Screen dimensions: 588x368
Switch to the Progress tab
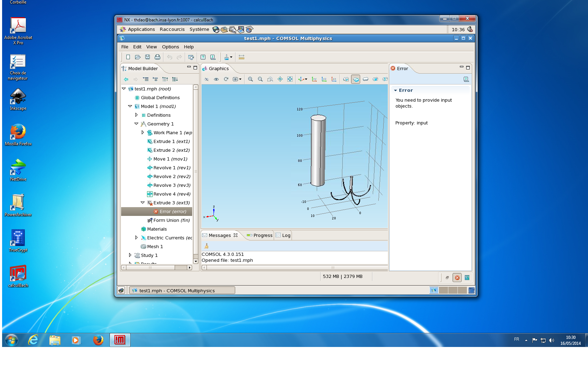(x=259, y=235)
